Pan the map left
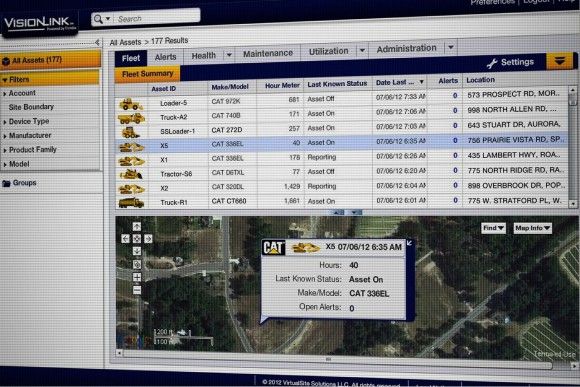This screenshot has height=387, width=580. pos(125,239)
